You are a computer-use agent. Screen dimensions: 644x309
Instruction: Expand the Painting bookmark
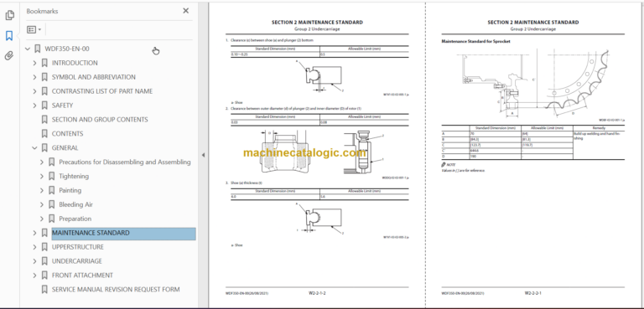click(x=41, y=190)
